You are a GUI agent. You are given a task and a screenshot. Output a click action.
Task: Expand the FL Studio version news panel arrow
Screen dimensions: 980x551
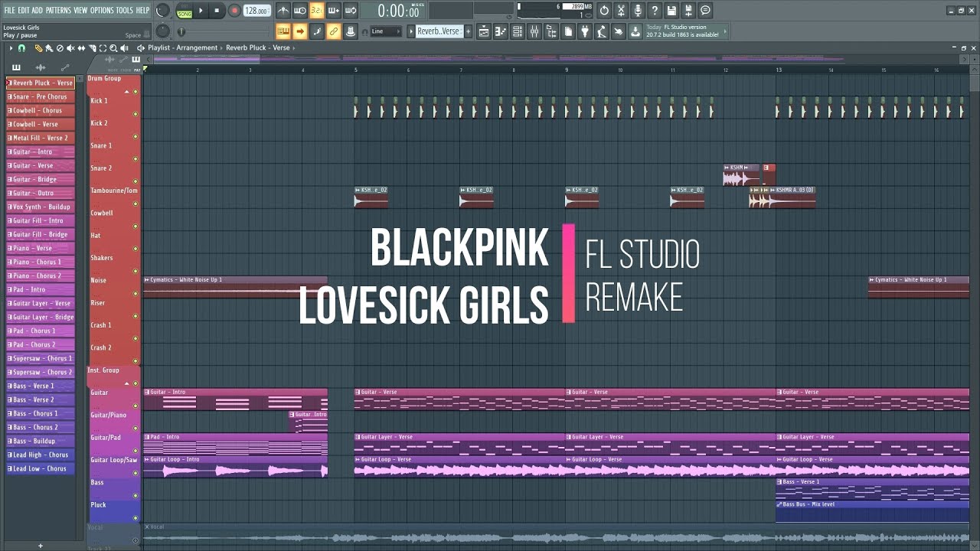tap(724, 31)
